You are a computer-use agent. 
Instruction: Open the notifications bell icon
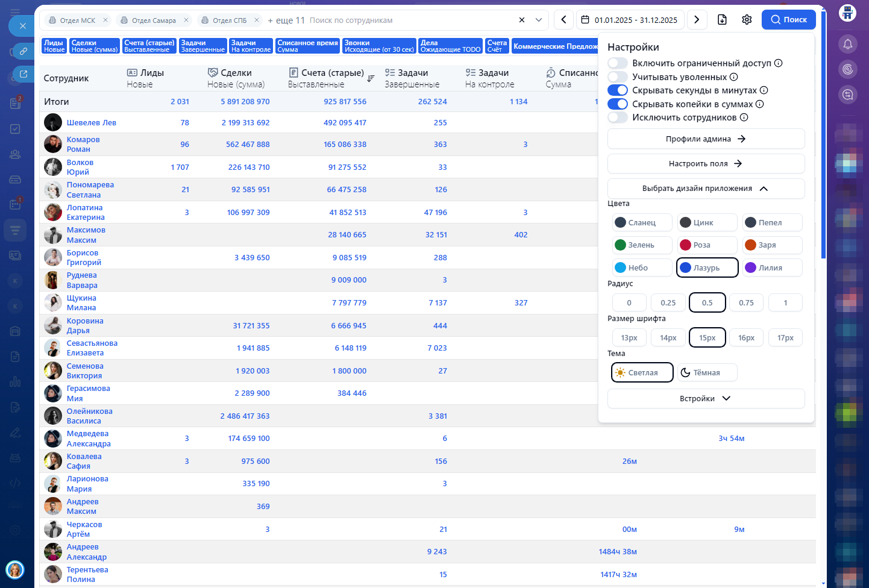[x=848, y=44]
